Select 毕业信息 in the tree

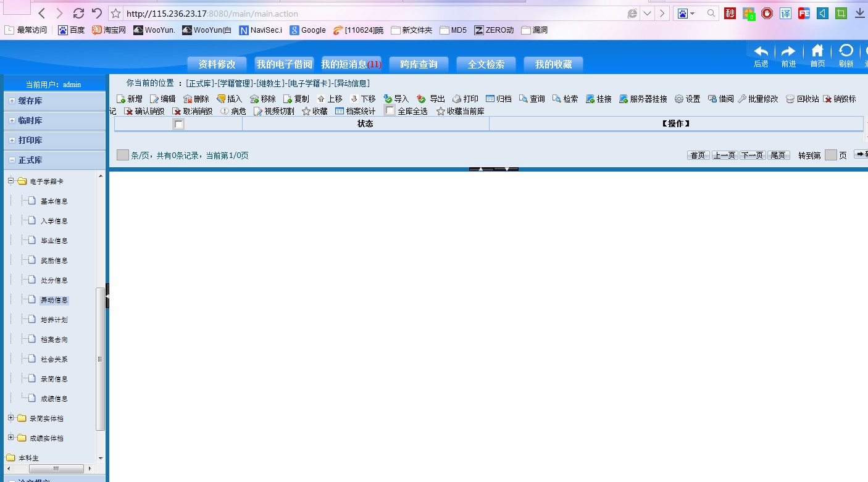tap(54, 241)
